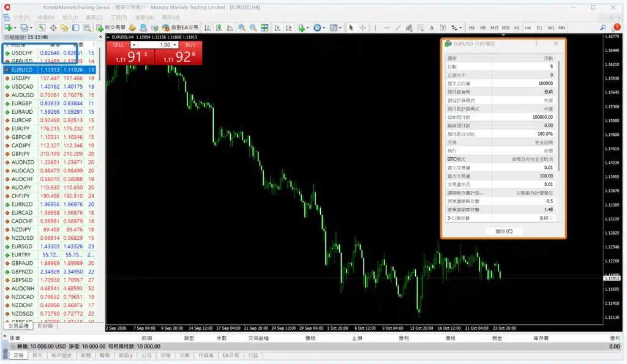627x364 pixels.
Task: Switch chart to bar chart icon
Action: [207, 28]
